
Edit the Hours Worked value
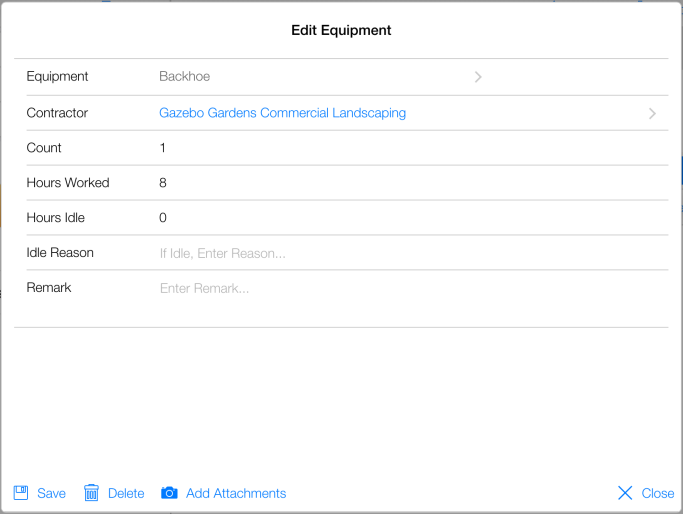pyautogui.click(x=163, y=183)
